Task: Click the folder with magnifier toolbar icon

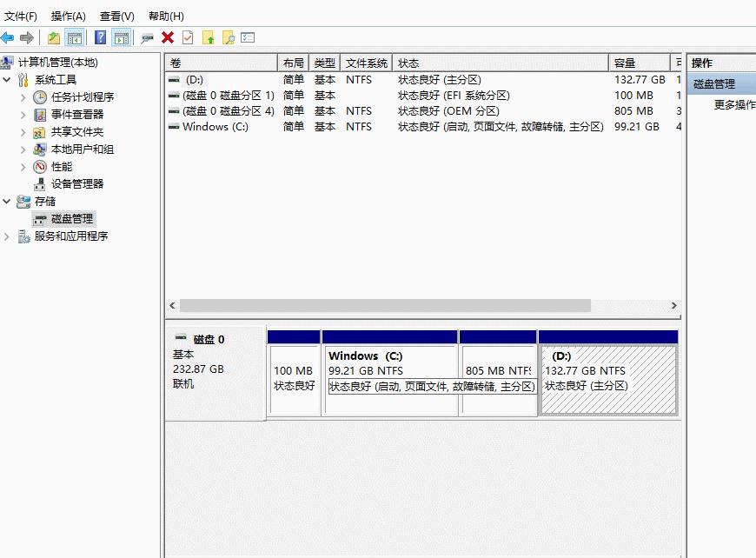Action: (229, 37)
